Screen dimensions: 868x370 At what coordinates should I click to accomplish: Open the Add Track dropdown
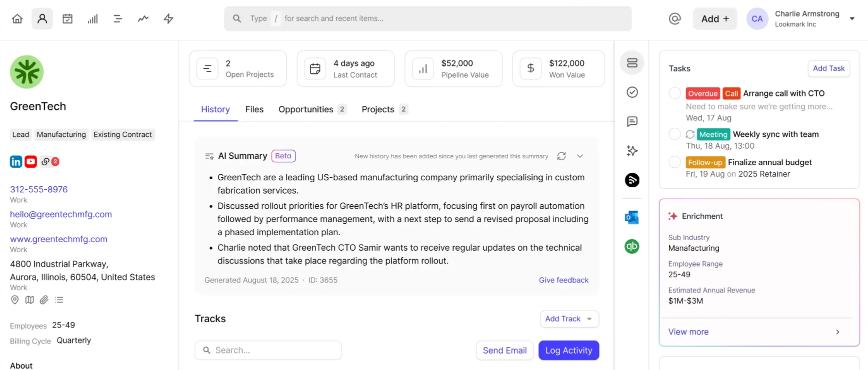click(x=569, y=319)
